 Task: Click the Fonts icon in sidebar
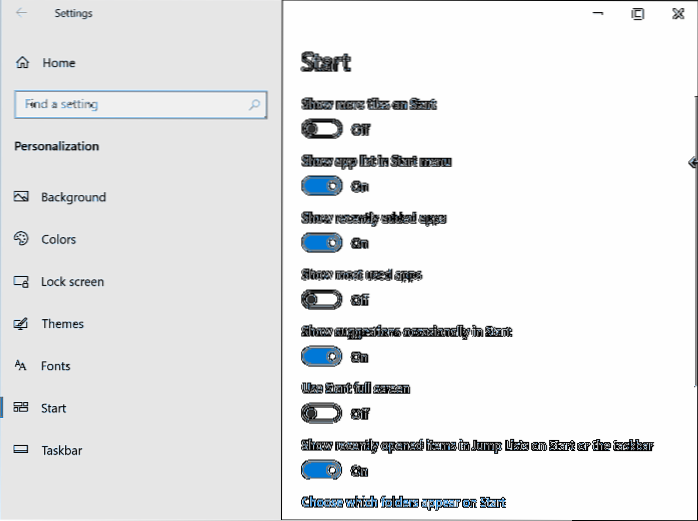tap(21, 366)
